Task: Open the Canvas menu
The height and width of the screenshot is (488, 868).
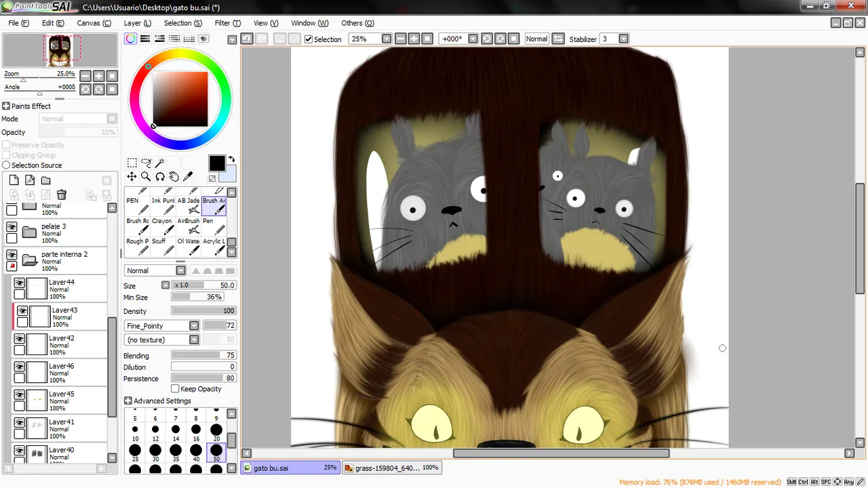Action: coord(94,23)
